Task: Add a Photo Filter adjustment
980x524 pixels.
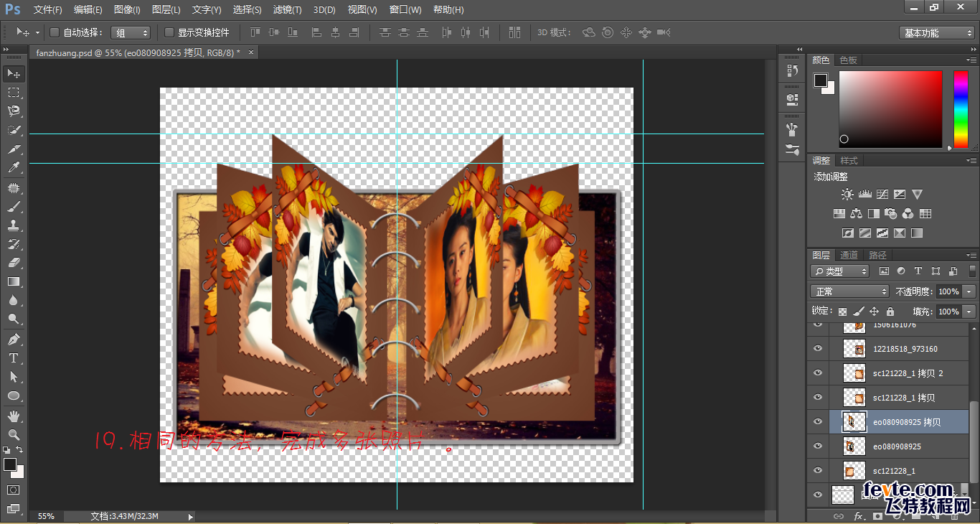Action: tap(891, 214)
